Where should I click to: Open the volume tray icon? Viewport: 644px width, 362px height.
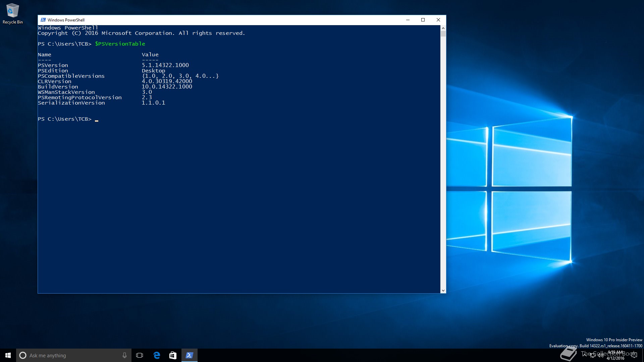(601, 355)
